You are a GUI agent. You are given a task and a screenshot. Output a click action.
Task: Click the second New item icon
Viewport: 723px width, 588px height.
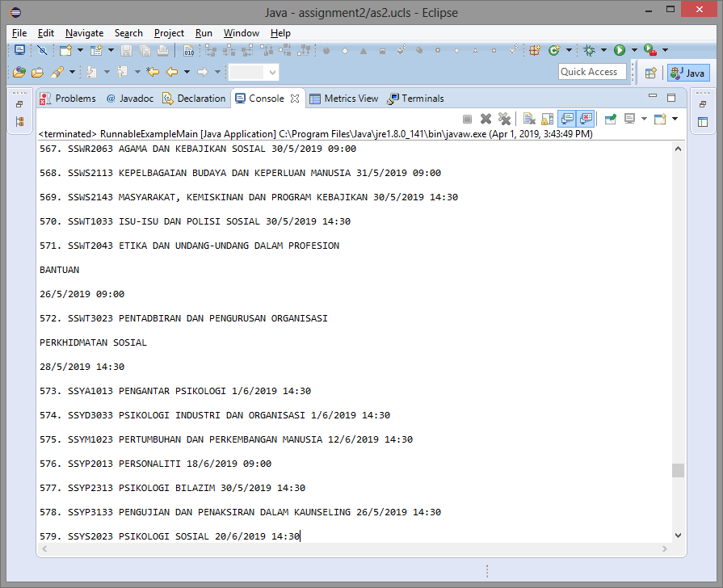pyautogui.click(x=96, y=50)
